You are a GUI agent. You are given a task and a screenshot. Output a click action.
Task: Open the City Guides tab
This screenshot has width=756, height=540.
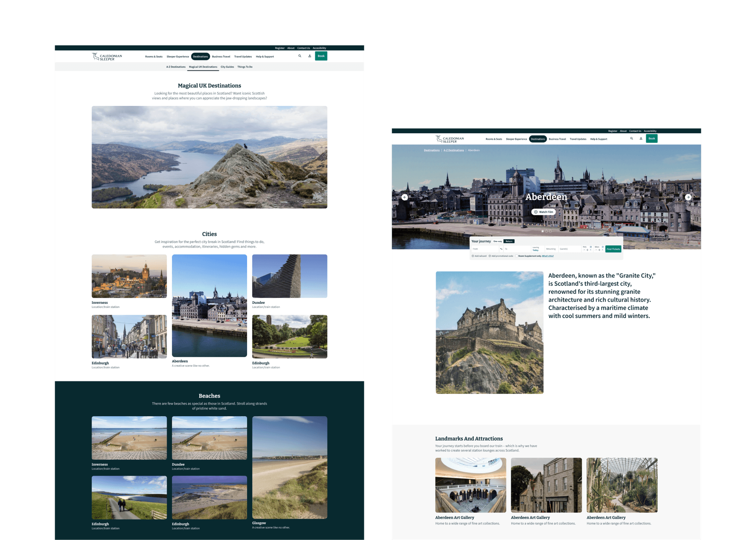coord(227,67)
